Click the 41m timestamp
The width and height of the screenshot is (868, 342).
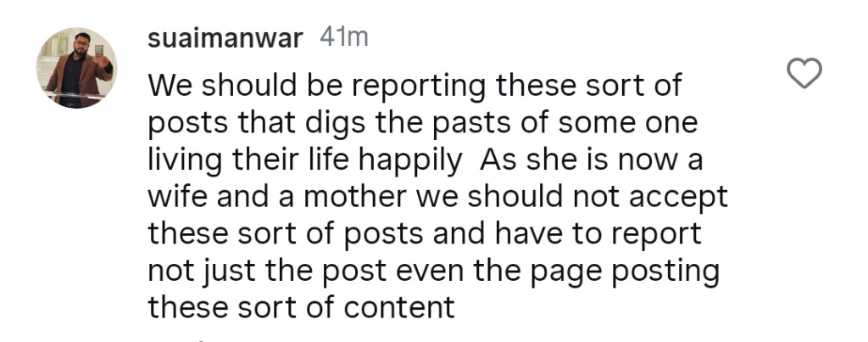[x=343, y=39]
